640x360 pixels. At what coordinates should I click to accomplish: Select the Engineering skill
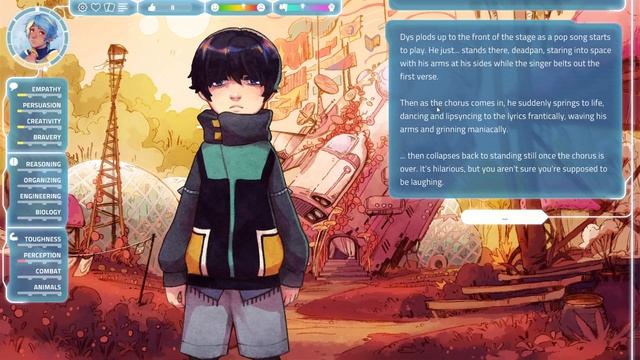(x=40, y=199)
